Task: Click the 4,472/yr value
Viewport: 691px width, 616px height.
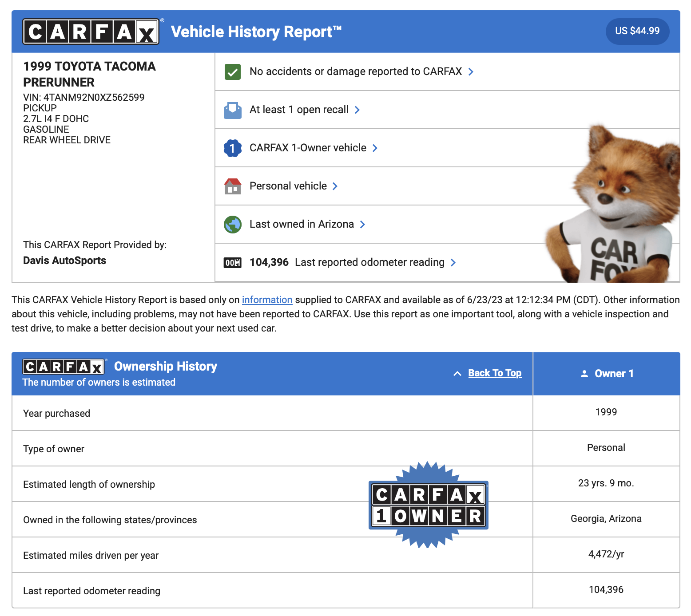Action: pyautogui.click(x=606, y=554)
